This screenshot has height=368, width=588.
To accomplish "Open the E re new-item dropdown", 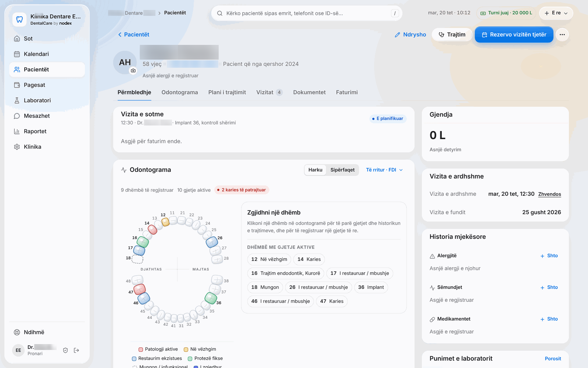I will click(556, 13).
